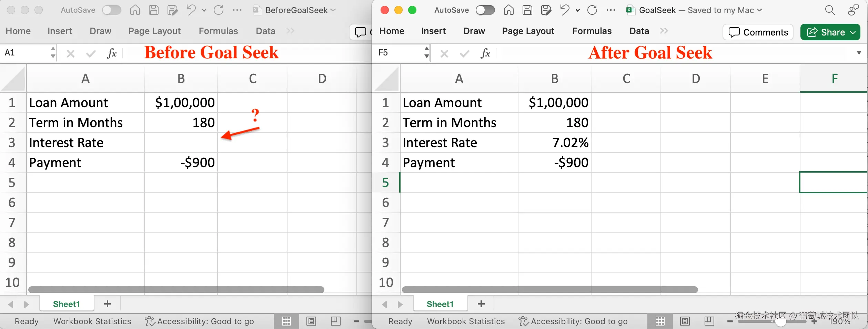The image size is (868, 329).
Task: Open the more options ellipsis in GoalSeek toolbar
Action: 611,10
